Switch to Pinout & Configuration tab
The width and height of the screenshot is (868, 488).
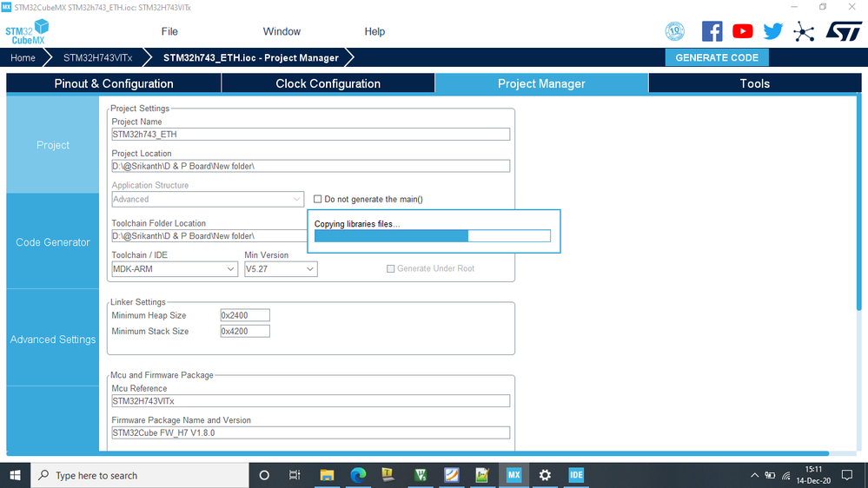[114, 83]
